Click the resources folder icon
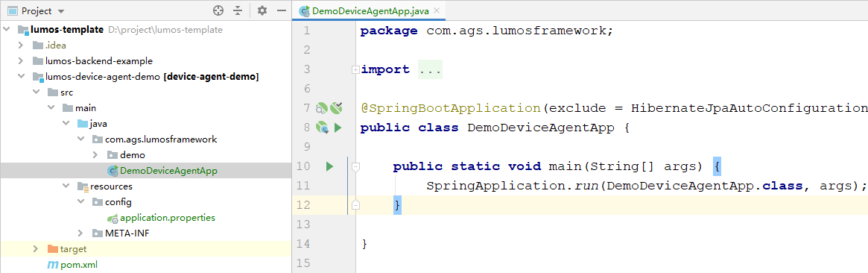Screen dimensions: 868x273 click(x=83, y=186)
